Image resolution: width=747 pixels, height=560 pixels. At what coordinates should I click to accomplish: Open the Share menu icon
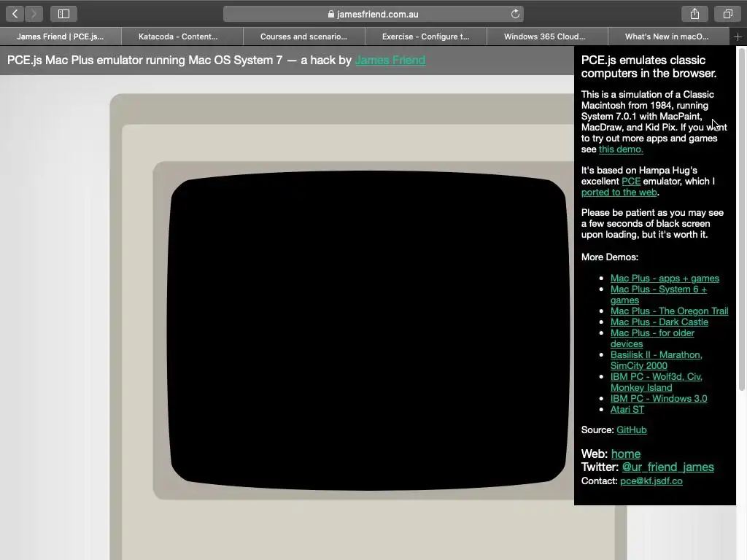tap(694, 14)
